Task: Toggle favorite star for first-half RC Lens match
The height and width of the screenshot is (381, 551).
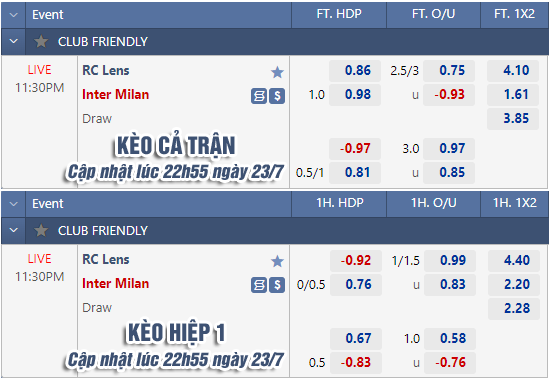Action: 277,261
